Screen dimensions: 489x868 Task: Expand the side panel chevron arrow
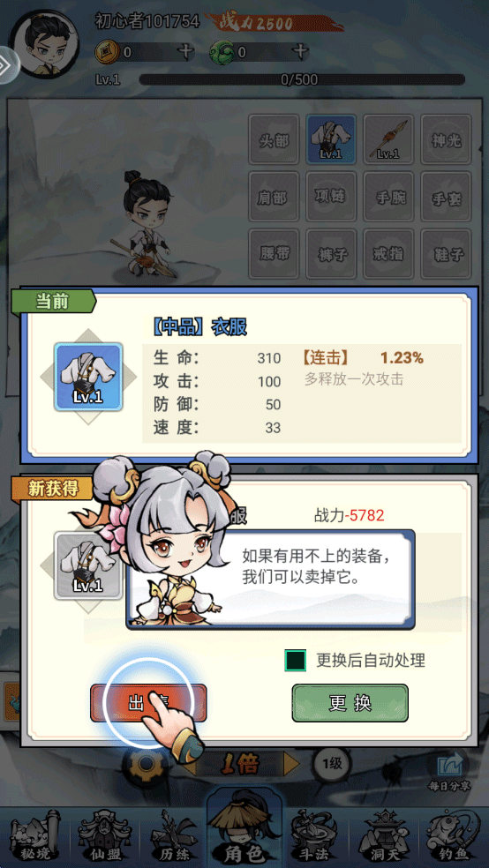8,65
